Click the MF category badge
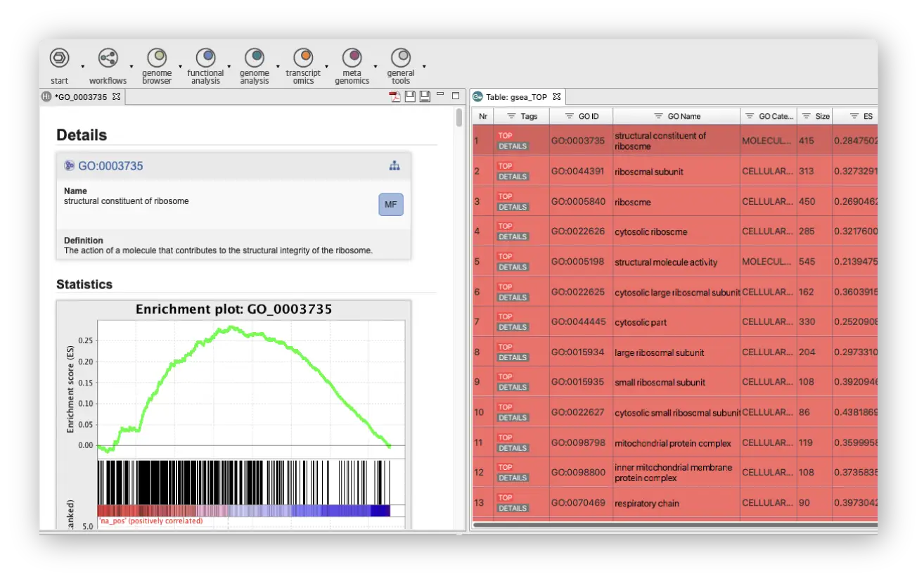The image size is (924, 581). tap(391, 205)
